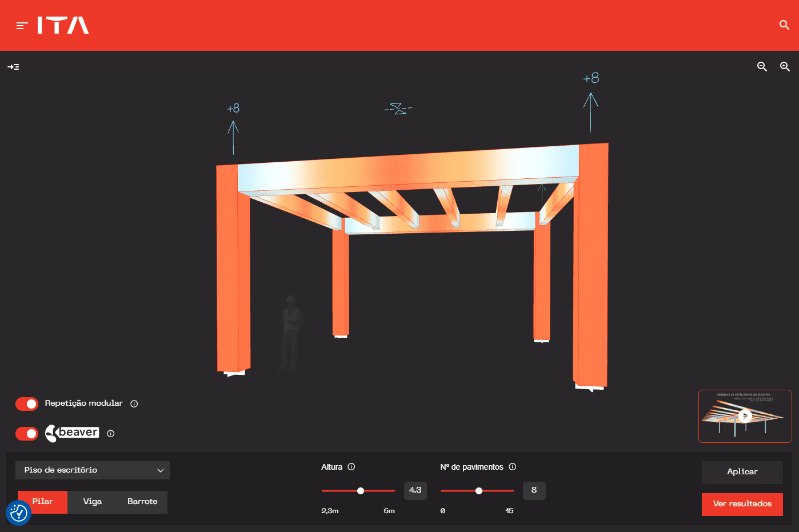This screenshot has width=799, height=532.
Task: Open info icon beside Altura
Action: [x=351, y=467]
